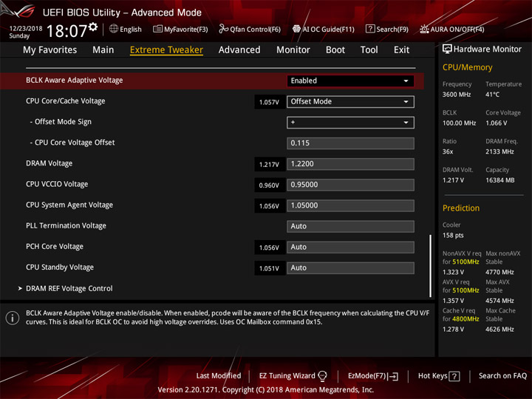Click BCLK Aware dropdown arrow
Screen dimensions: 532x399
coord(406,81)
